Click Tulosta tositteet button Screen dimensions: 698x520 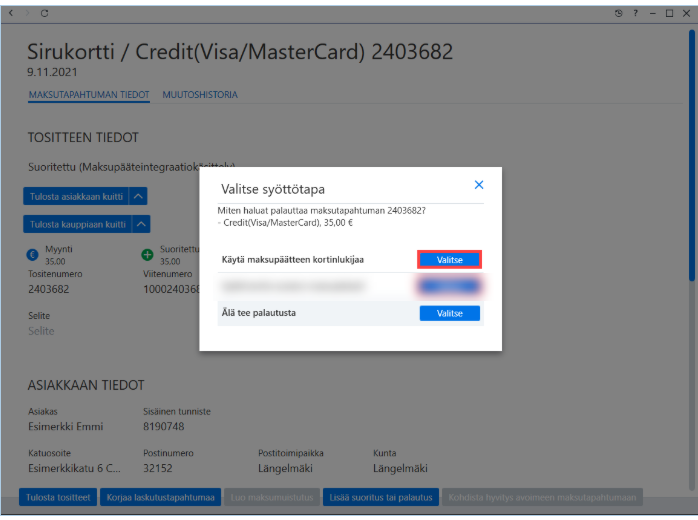58,497
